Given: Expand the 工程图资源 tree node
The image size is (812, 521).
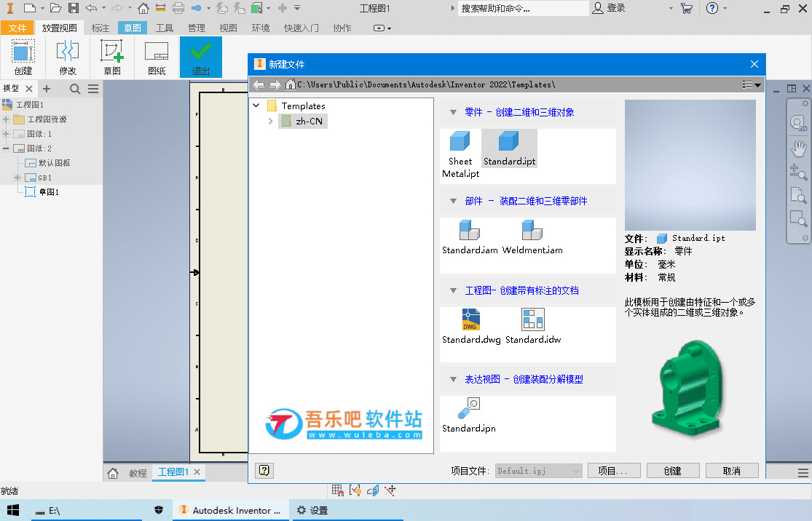Looking at the screenshot, I should pyautogui.click(x=7, y=119).
